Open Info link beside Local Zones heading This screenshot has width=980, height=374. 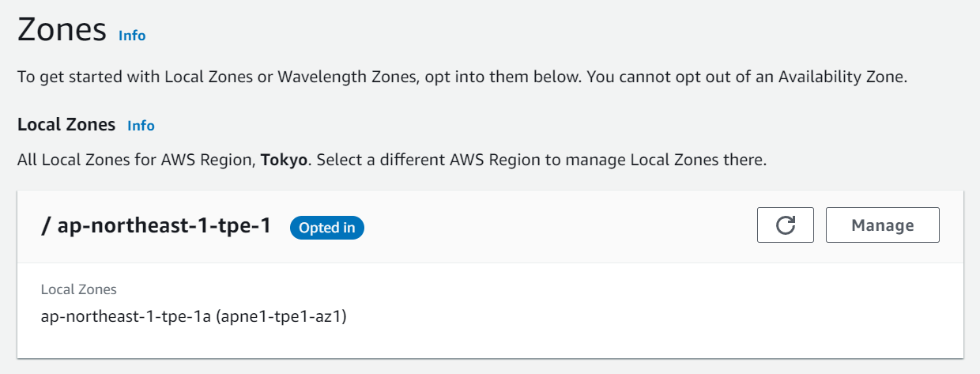pyautogui.click(x=141, y=126)
